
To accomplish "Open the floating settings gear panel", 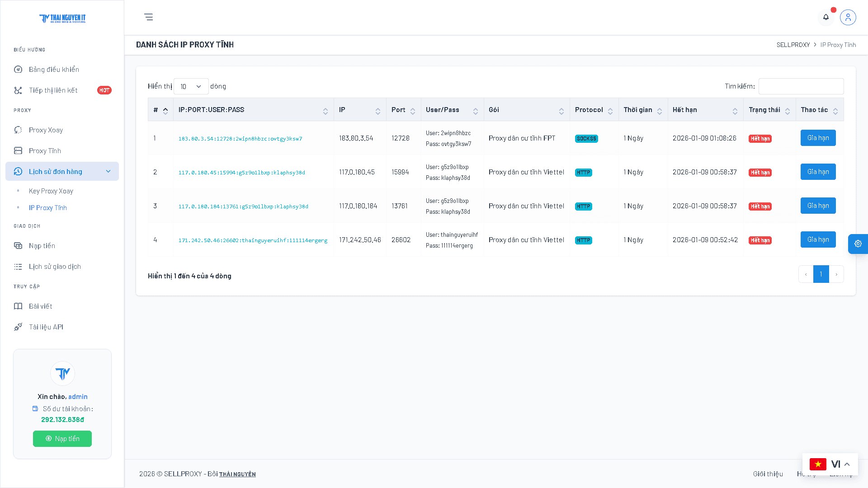I will point(858,244).
